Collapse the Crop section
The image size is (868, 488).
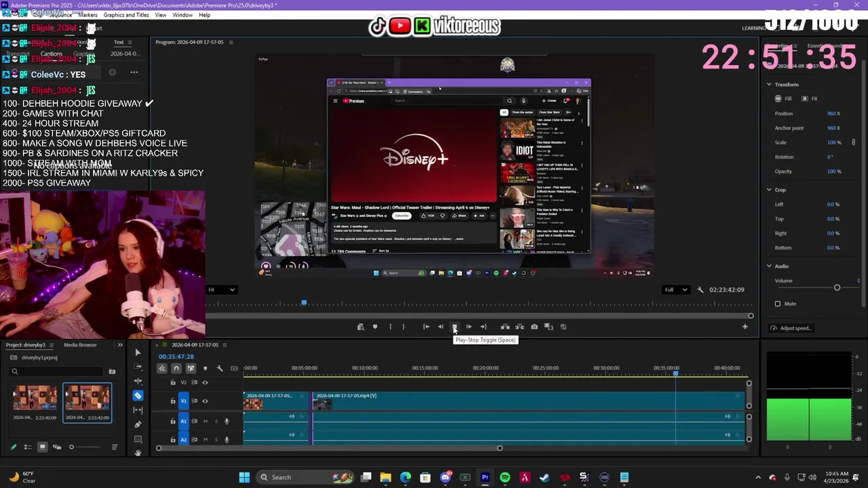(x=769, y=190)
